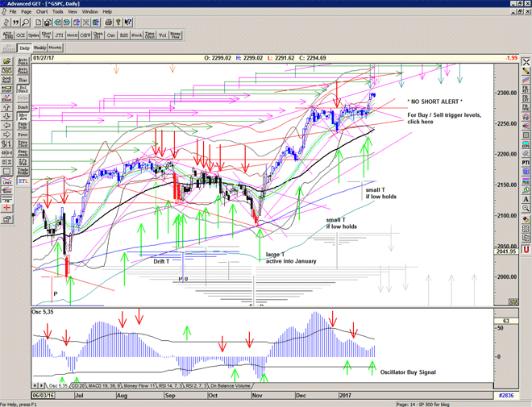Open the Window menu
The image size is (532, 407).
click(89, 12)
